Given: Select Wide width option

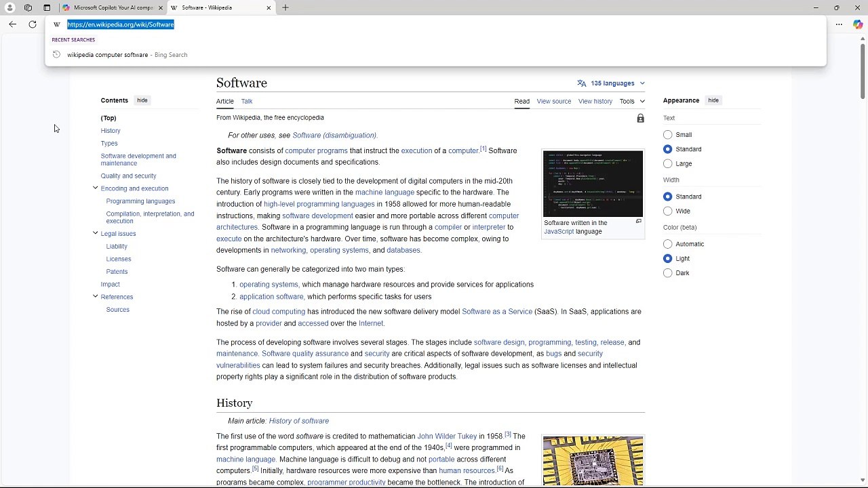Looking at the screenshot, I should 668,211.
